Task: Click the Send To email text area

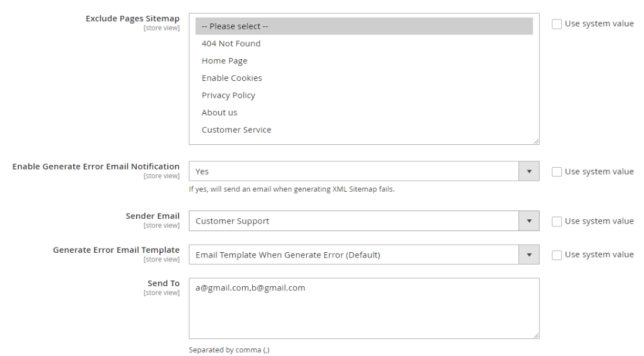Action: (364, 308)
